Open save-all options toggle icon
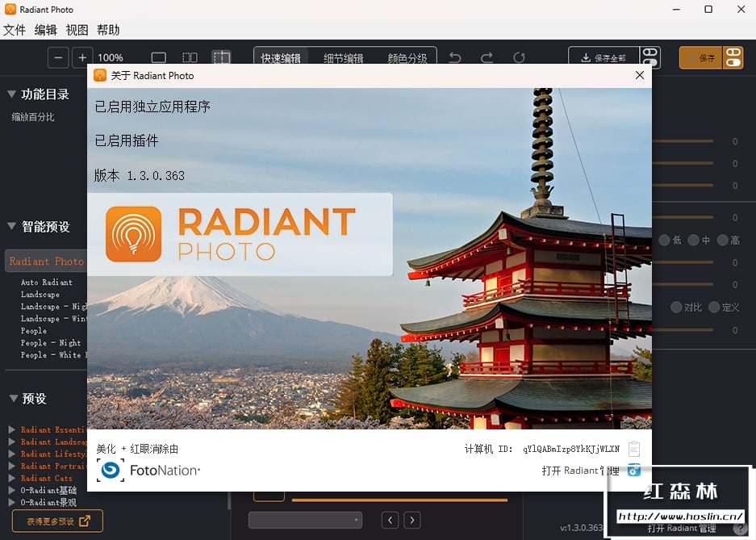The width and height of the screenshot is (756, 540). pos(650,58)
